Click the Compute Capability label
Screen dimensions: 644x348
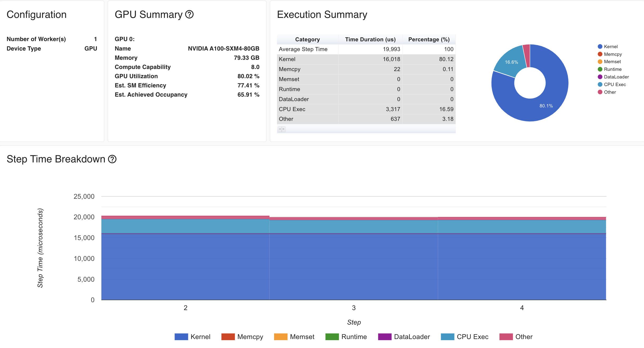pos(143,67)
